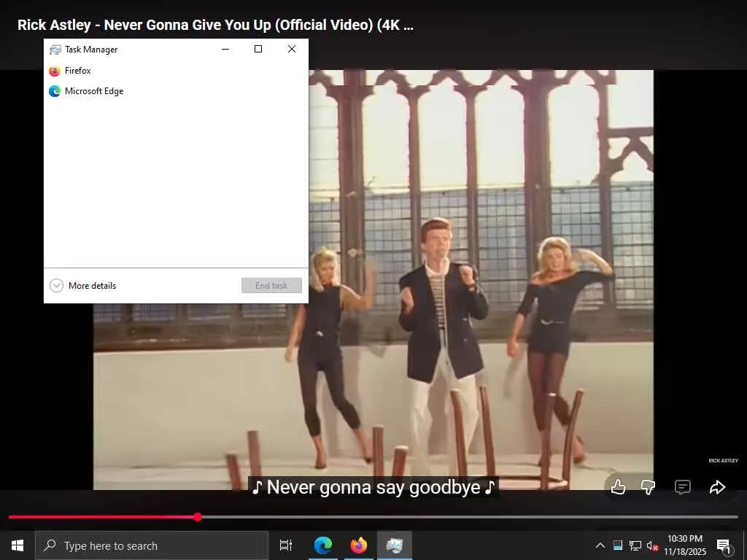Open comments icon on video player

coord(682,486)
